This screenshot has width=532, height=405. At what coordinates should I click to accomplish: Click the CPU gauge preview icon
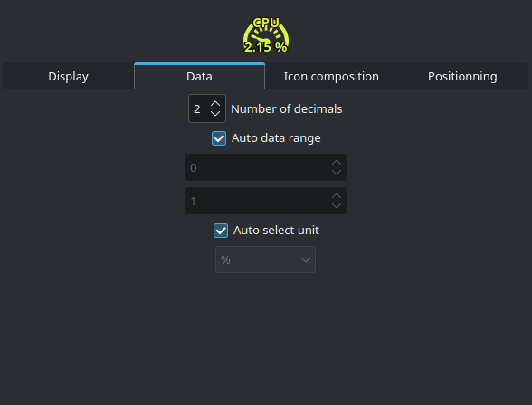tap(266, 35)
